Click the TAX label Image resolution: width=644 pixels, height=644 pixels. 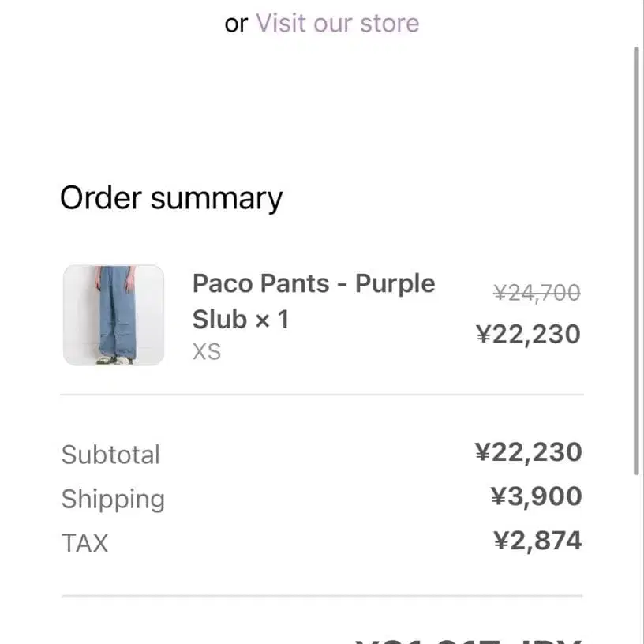[84, 543]
